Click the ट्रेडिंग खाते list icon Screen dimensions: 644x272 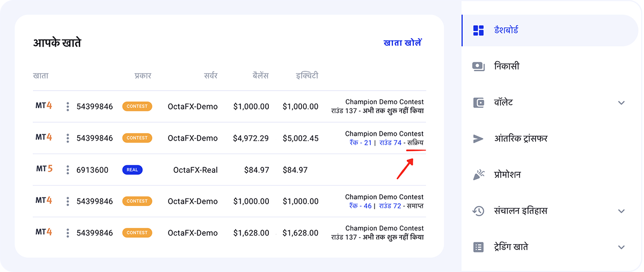pyautogui.click(x=478, y=247)
